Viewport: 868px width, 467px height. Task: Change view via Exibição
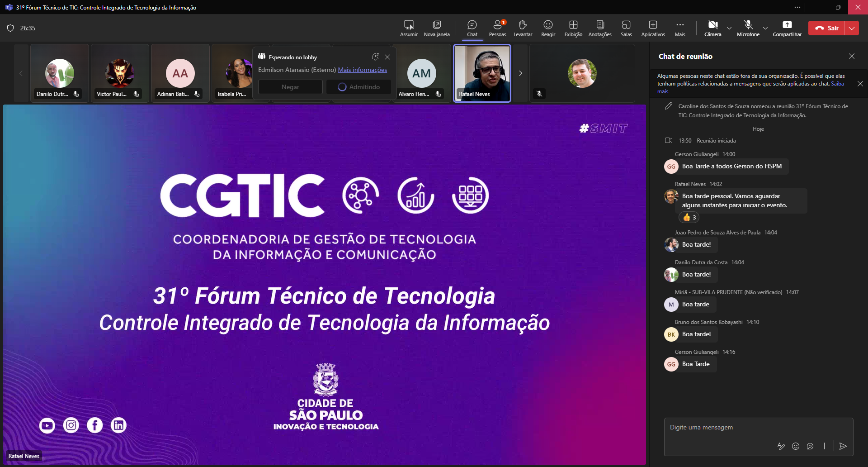click(x=573, y=28)
